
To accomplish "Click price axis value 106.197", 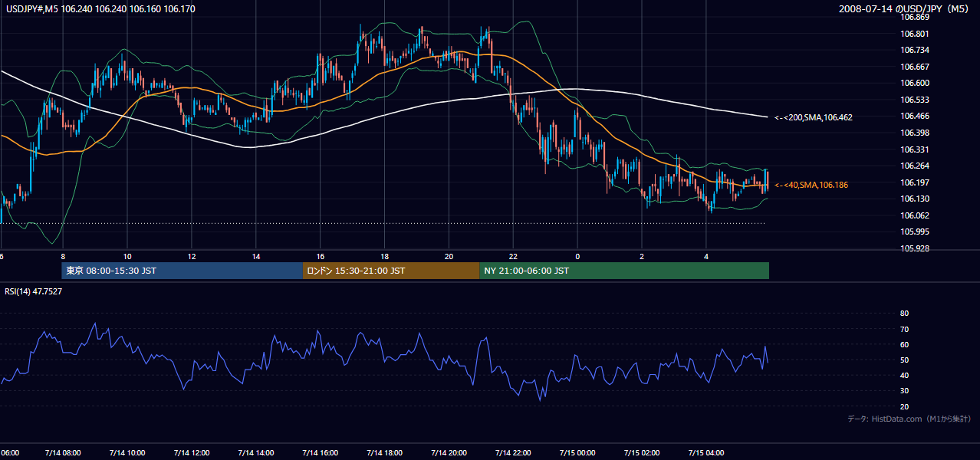I will coord(916,182).
